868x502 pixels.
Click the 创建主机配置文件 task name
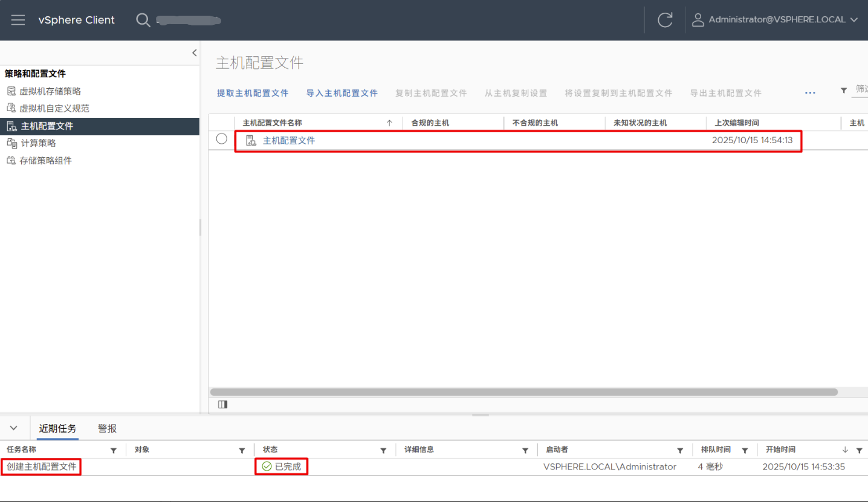41,467
